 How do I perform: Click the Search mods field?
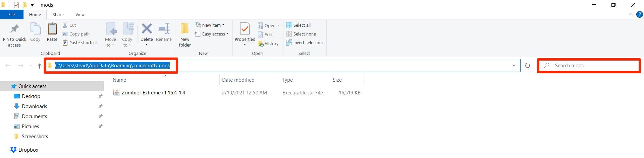[x=589, y=66]
